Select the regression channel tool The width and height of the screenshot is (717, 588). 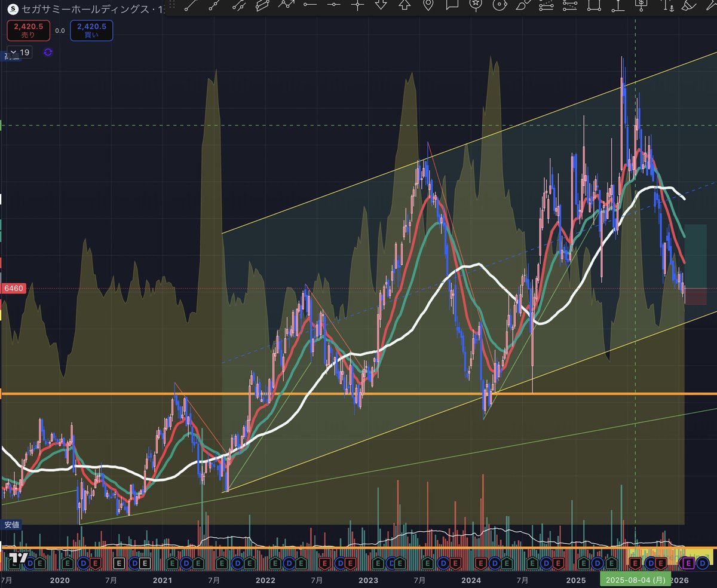262,5
